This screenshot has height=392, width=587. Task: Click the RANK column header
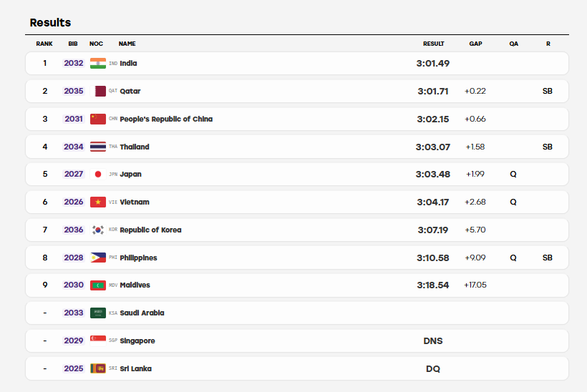point(44,44)
